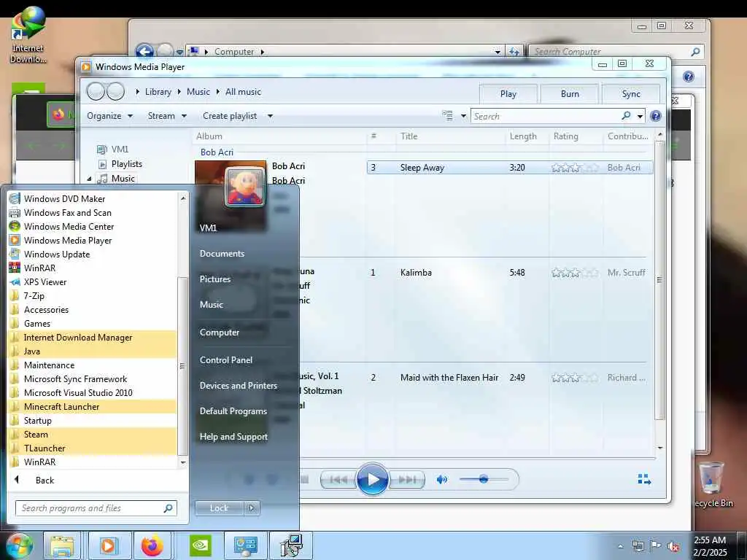Image resolution: width=747 pixels, height=560 pixels.
Task: Switch to the Burn tab
Action: coord(570,94)
